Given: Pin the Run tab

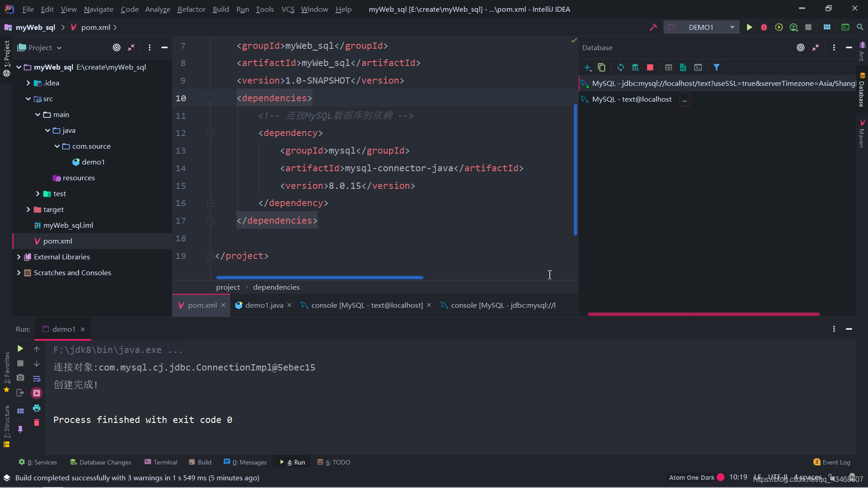Looking at the screenshot, I should click(20, 429).
